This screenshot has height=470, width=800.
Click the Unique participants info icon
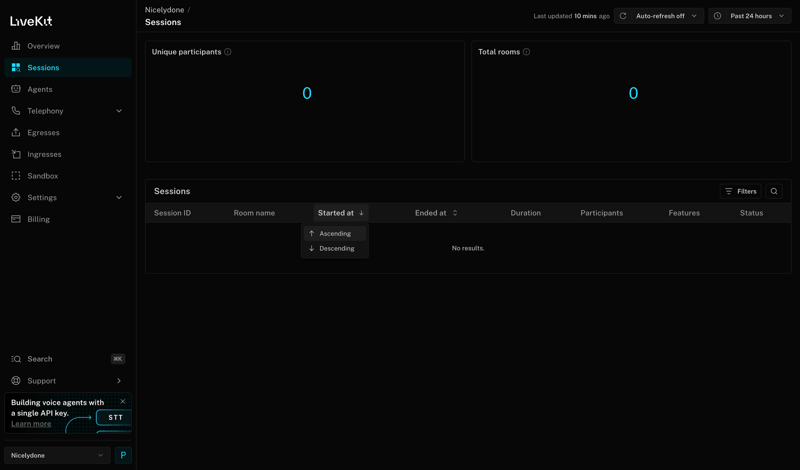coord(228,52)
